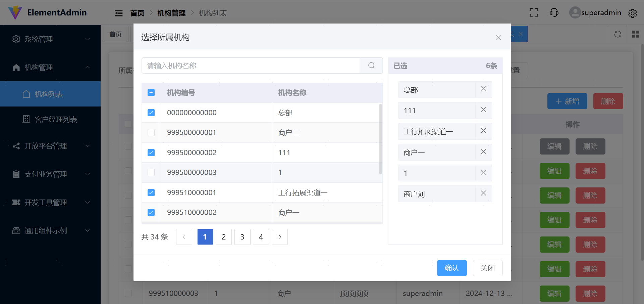Confirm selection with 确认 button

click(x=452, y=268)
